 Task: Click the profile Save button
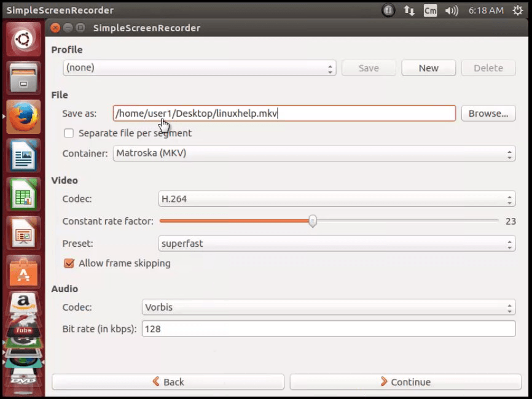[369, 68]
